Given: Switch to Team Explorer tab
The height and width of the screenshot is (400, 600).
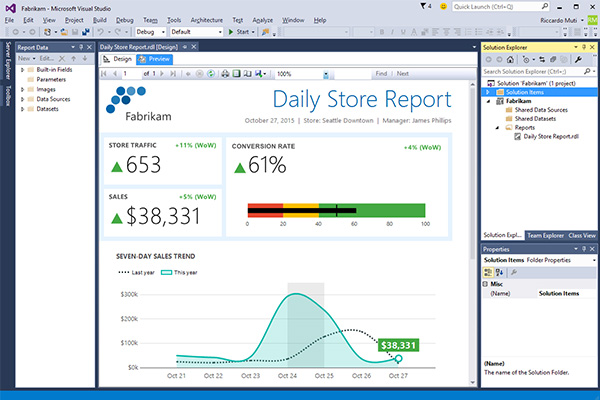Looking at the screenshot, I should [x=545, y=235].
